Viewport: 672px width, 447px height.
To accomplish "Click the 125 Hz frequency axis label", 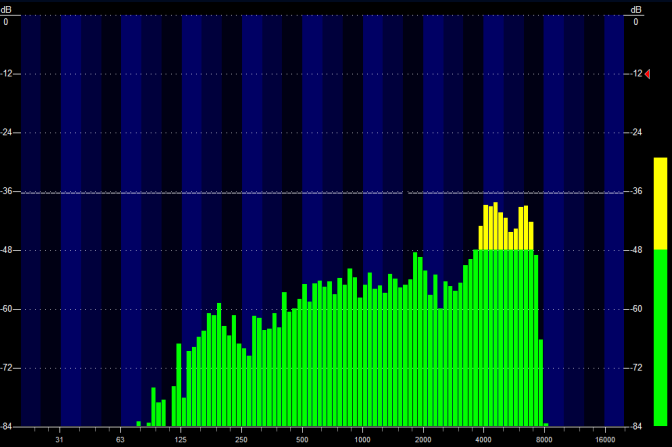I will coord(180,440).
